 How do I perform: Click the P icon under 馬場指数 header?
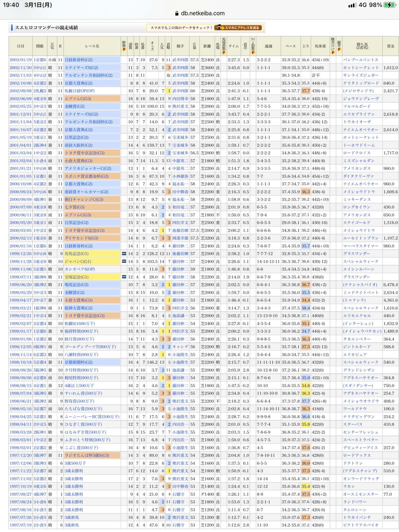pyautogui.click(x=224, y=52)
